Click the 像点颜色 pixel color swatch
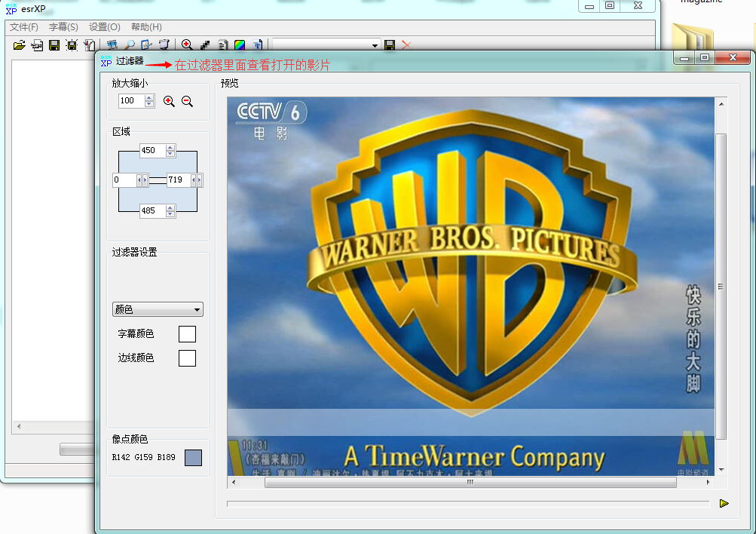Image resolution: width=756 pixels, height=534 pixels. [x=194, y=458]
